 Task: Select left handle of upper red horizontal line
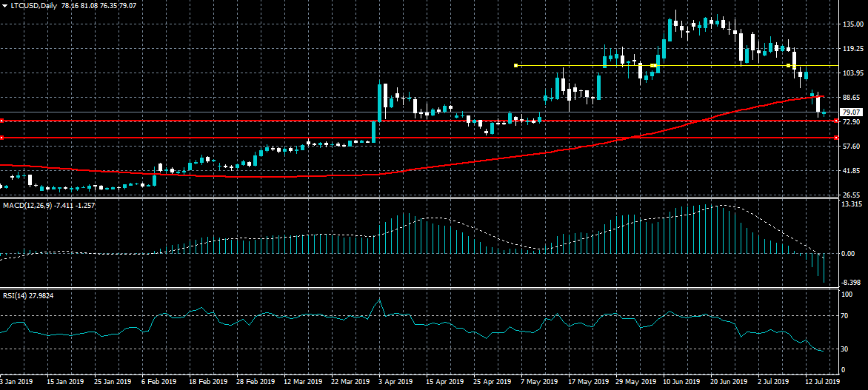(x=1, y=120)
